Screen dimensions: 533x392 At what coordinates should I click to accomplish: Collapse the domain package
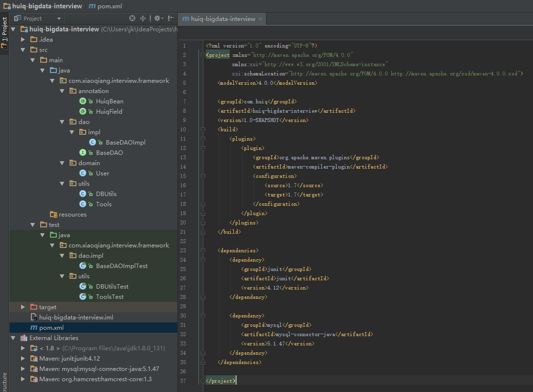pyautogui.click(x=62, y=163)
